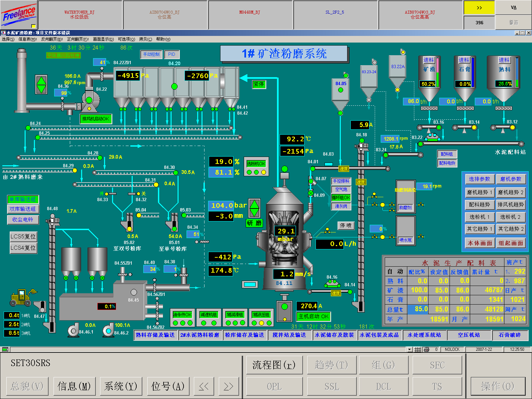The width and height of the screenshot is (532, 399).
Task: Toggle the 停喷 stop spray button
Action: click(346, 226)
